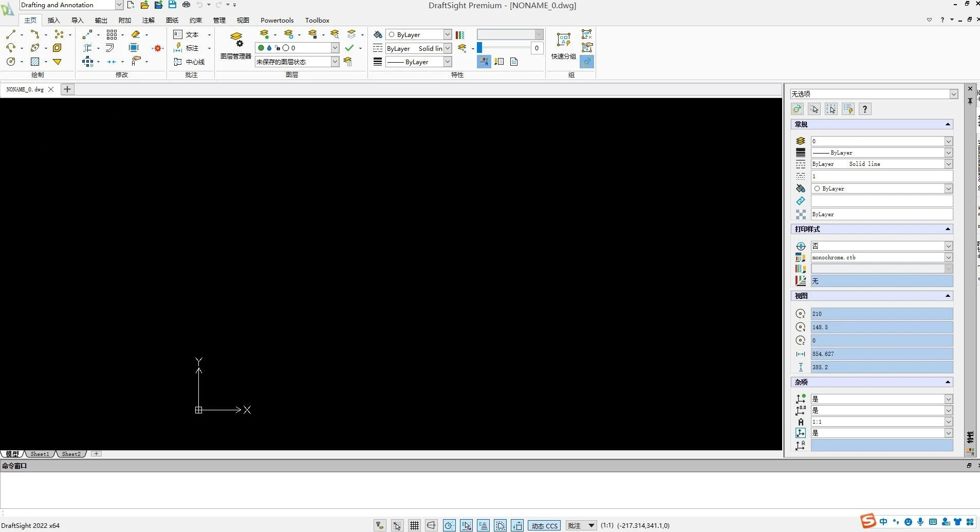Open the Drafting and Annotation workspace dropdown
Viewport: 980px width, 532px height.
pyautogui.click(x=119, y=5)
